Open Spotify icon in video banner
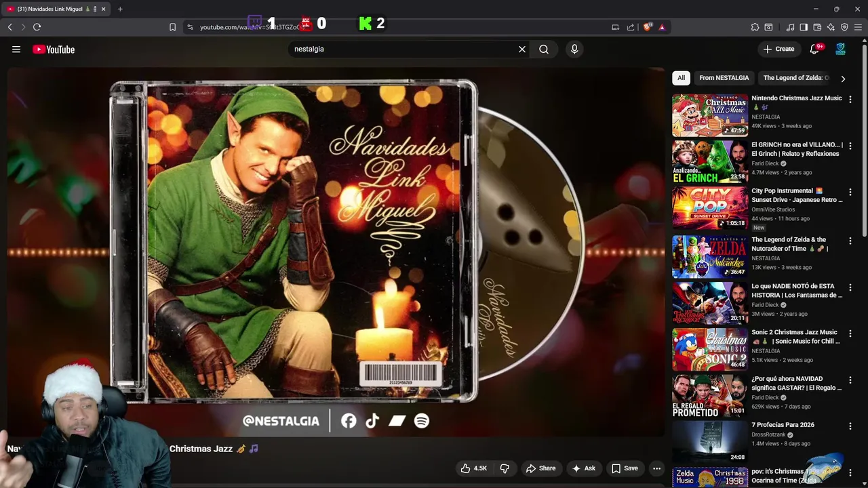868x488 pixels. coord(422,421)
